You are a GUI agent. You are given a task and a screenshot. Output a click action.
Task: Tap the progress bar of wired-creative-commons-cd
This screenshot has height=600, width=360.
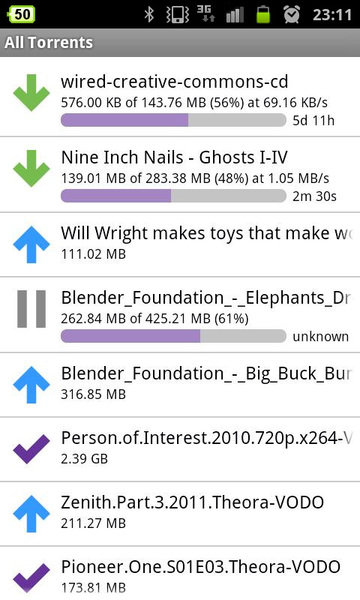coord(173,120)
